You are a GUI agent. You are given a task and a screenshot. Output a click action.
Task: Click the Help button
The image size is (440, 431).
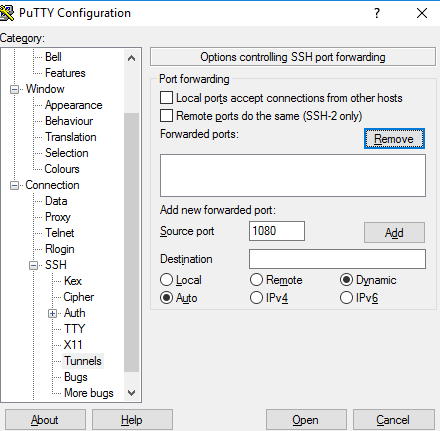point(132,420)
